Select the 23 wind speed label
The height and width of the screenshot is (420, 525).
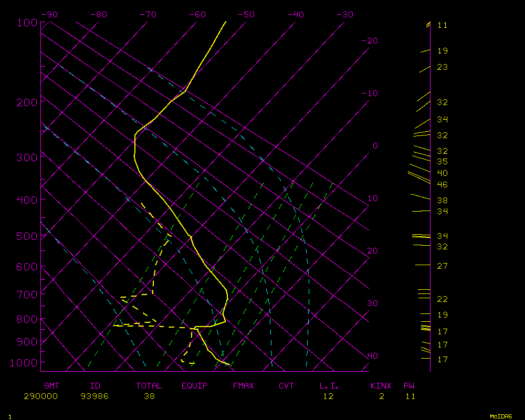pos(442,68)
